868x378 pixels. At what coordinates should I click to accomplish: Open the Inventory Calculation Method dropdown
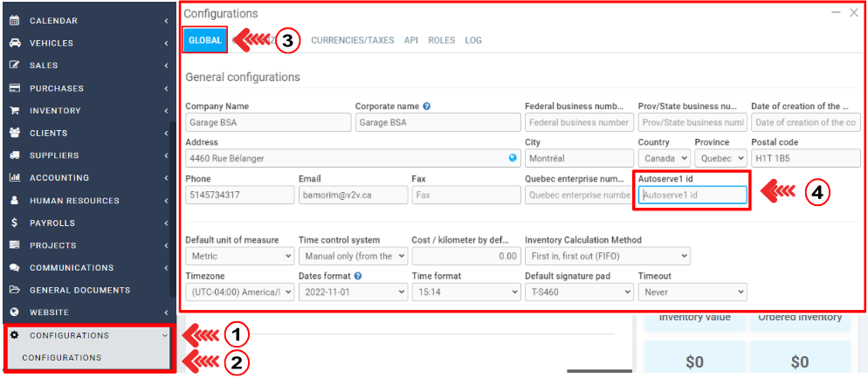(x=607, y=257)
